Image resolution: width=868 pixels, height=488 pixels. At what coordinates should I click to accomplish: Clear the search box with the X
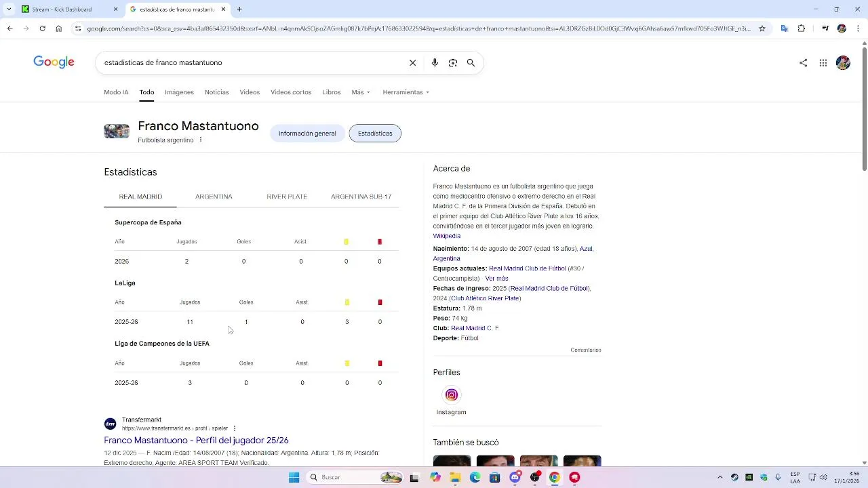(412, 62)
